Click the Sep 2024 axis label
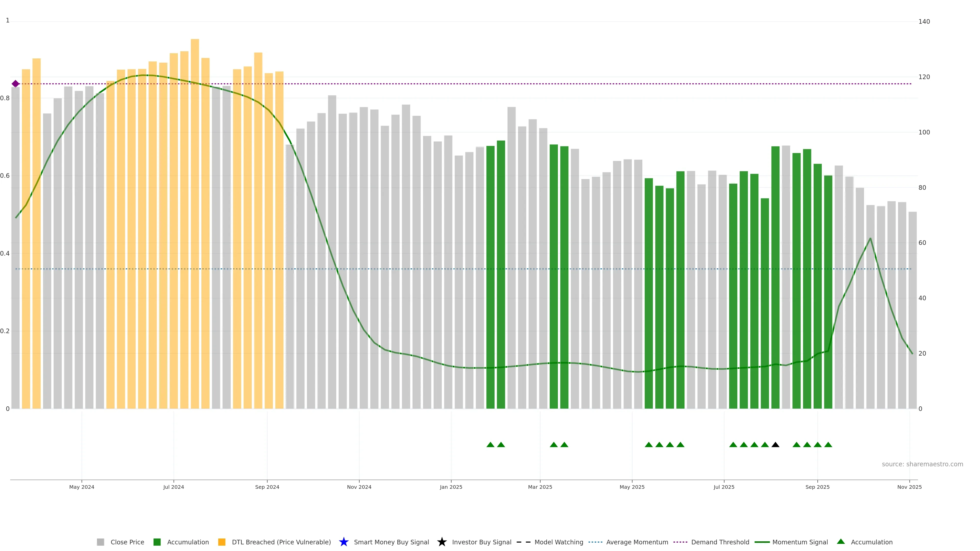The width and height of the screenshot is (980, 551). pyautogui.click(x=267, y=487)
